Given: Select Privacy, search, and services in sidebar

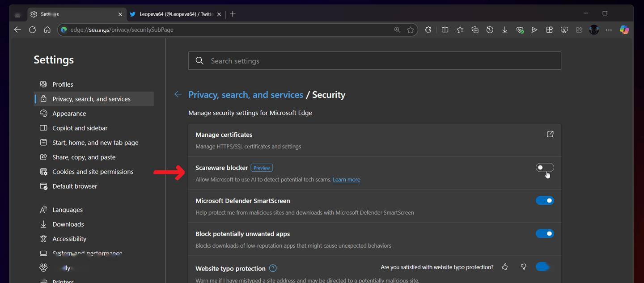Looking at the screenshot, I should click(x=94, y=99).
